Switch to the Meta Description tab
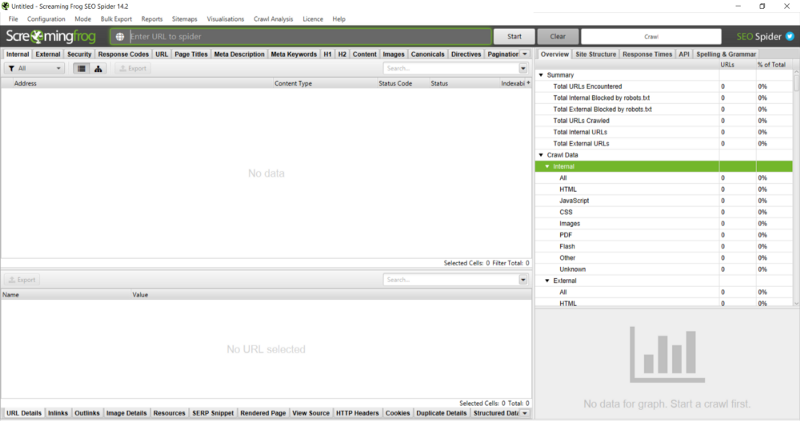 [x=239, y=54]
